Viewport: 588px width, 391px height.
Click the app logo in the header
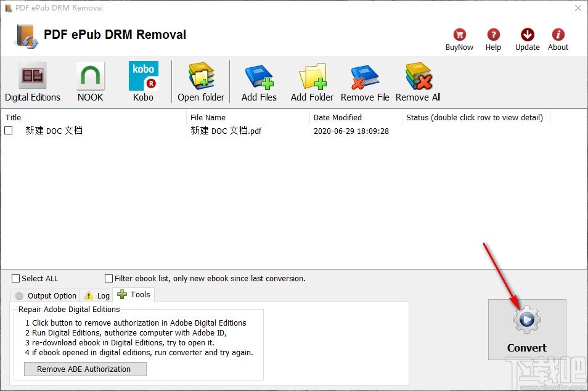(x=27, y=36)
